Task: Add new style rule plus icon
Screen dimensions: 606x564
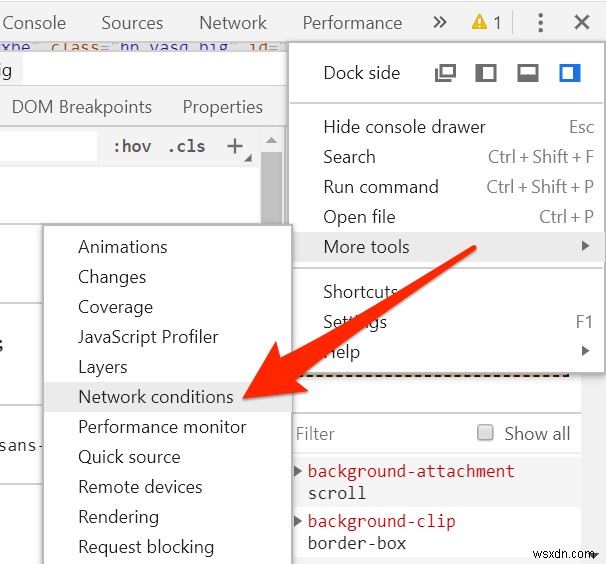Action: (235, 146)
